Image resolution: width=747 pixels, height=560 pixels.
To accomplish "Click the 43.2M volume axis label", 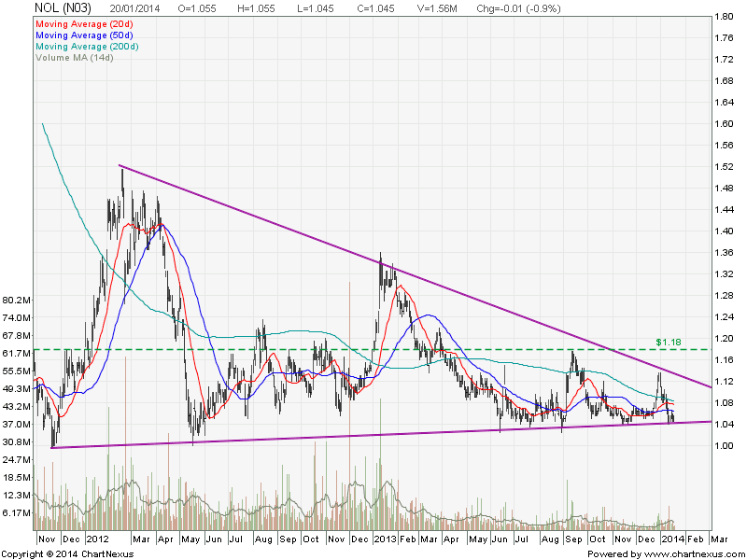I will 17,406.
